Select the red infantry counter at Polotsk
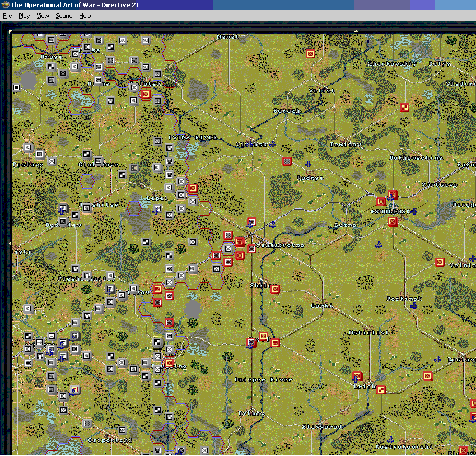 tap(146, 94)
